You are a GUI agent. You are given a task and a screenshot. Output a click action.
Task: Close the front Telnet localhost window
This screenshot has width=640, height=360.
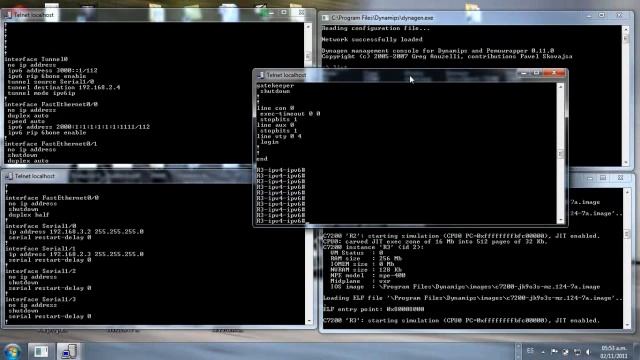554,73
